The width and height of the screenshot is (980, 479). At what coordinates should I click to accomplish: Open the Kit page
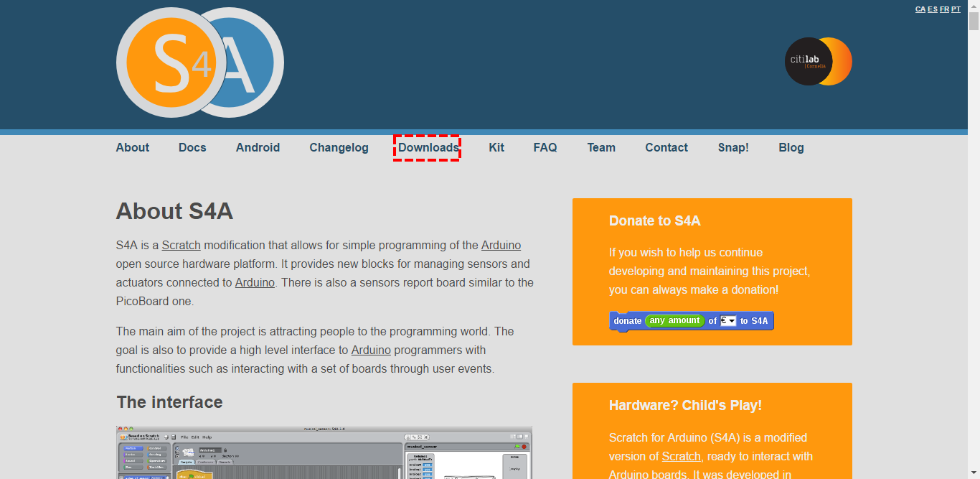click(x=496, y=147)
